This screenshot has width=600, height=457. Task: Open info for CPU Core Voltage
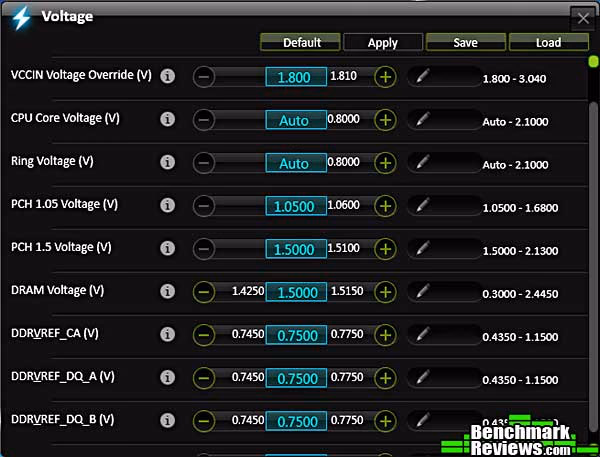[168, 119]
